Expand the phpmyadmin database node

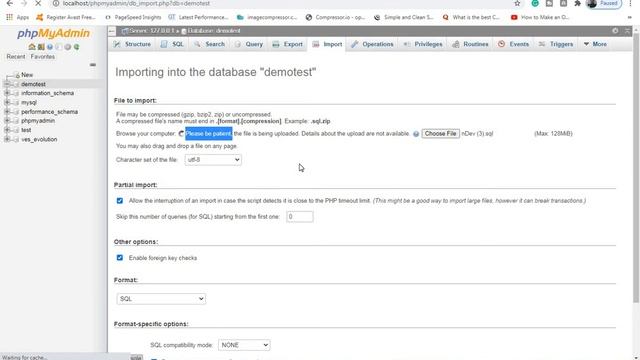pos(7,121)
